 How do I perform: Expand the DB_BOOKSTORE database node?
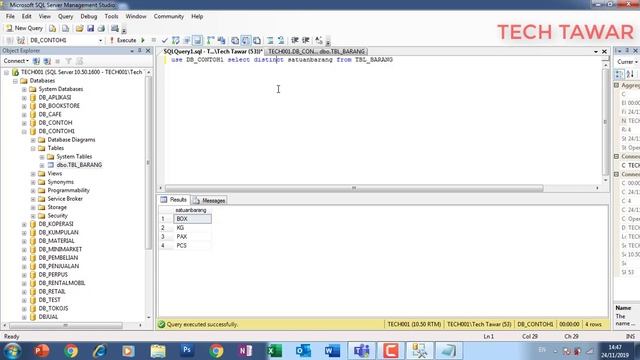(x=24, y=106)
